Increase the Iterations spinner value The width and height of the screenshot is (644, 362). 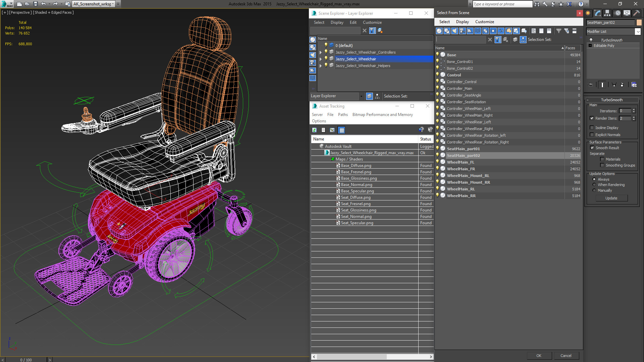(x=634, y=110)
